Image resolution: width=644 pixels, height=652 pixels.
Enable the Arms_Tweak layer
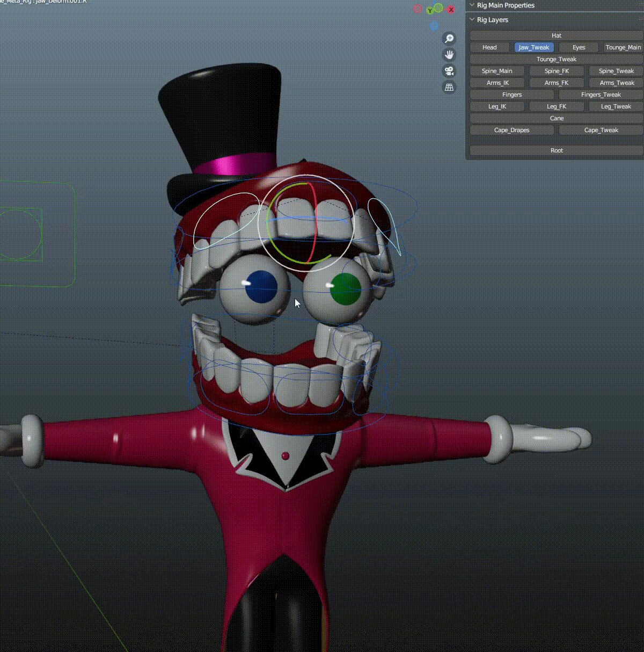click(x=616, y=83)
